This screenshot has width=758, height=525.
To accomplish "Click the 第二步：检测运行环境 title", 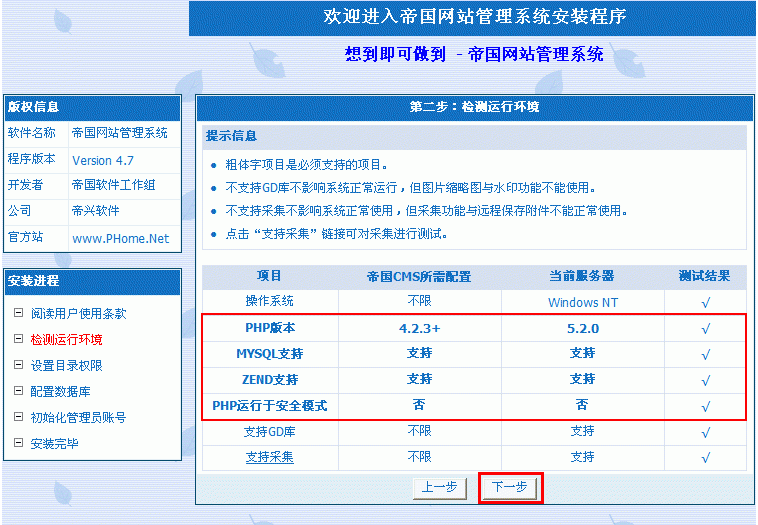I will pyautogui.click(x=474, y=107).
